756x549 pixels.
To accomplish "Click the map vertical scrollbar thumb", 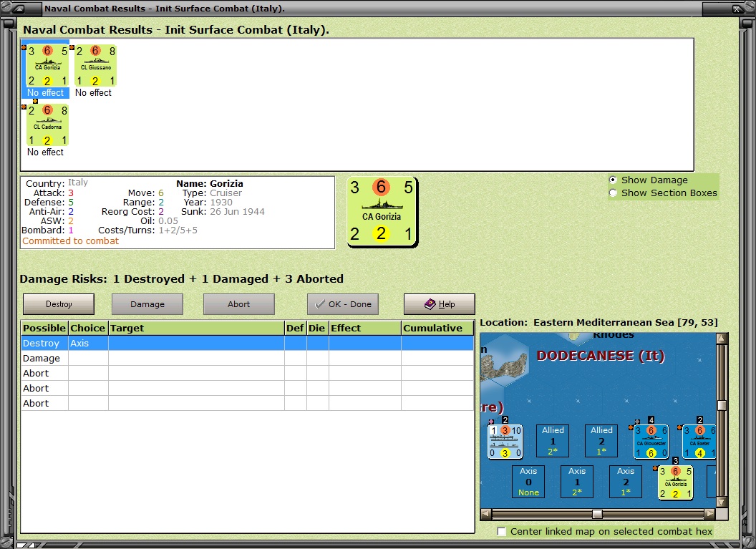I will coord(722,405).
